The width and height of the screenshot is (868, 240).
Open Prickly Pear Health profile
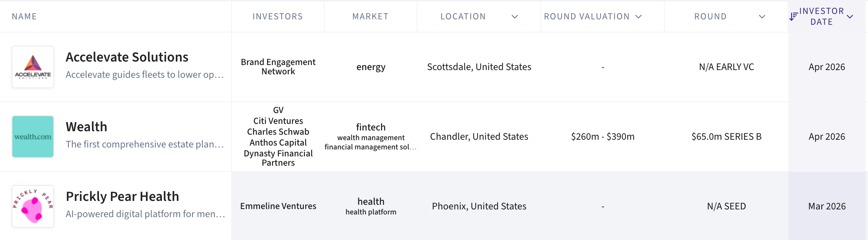(x=122, y=197)
